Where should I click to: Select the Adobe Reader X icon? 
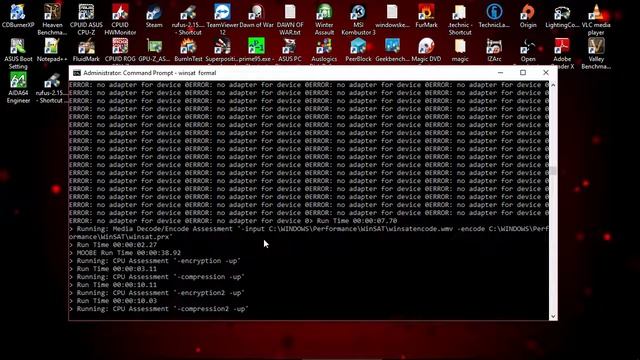[x=562, y=53]
